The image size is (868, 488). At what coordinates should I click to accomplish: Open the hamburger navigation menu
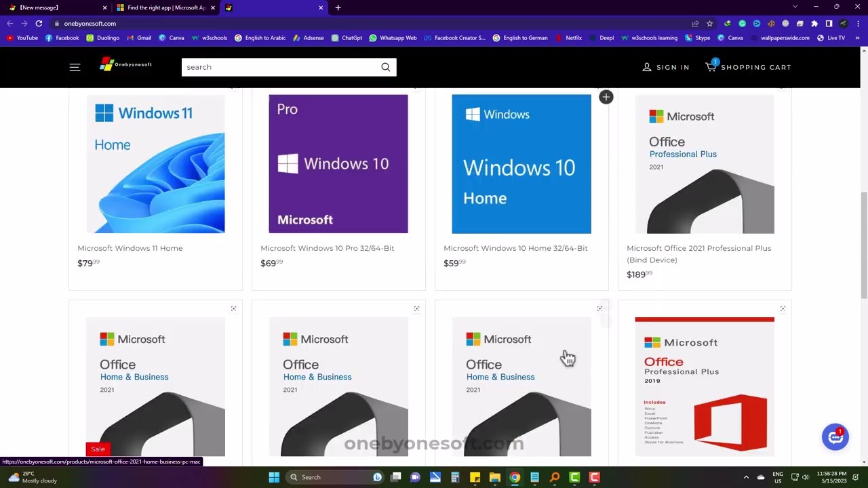75,67
